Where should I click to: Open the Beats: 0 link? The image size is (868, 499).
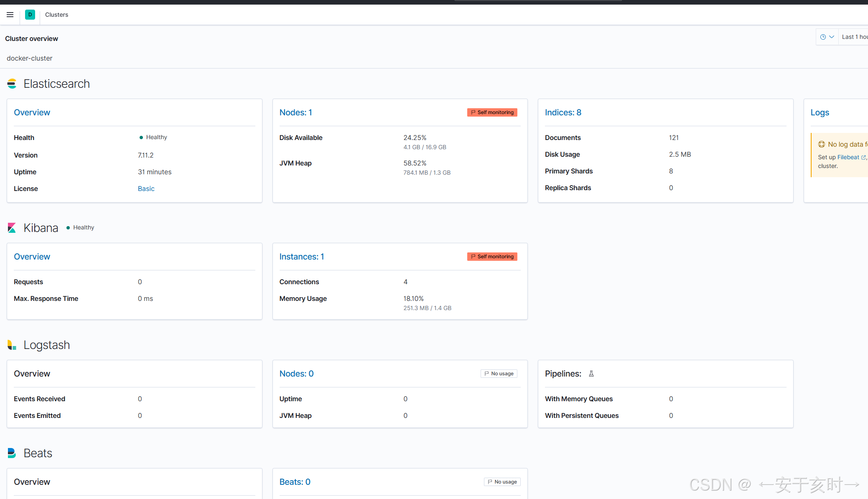click(x=295, y=482)
